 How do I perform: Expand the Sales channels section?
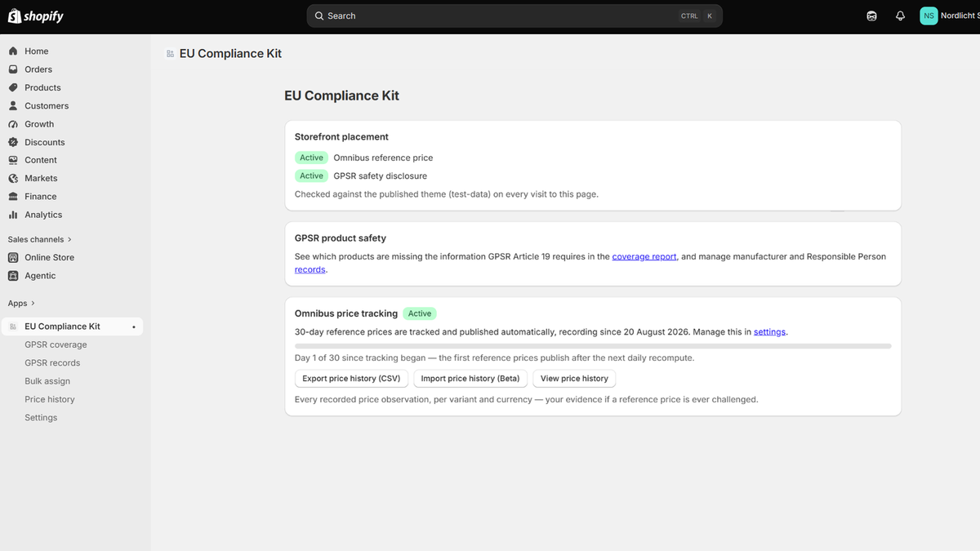coord(40,239)
